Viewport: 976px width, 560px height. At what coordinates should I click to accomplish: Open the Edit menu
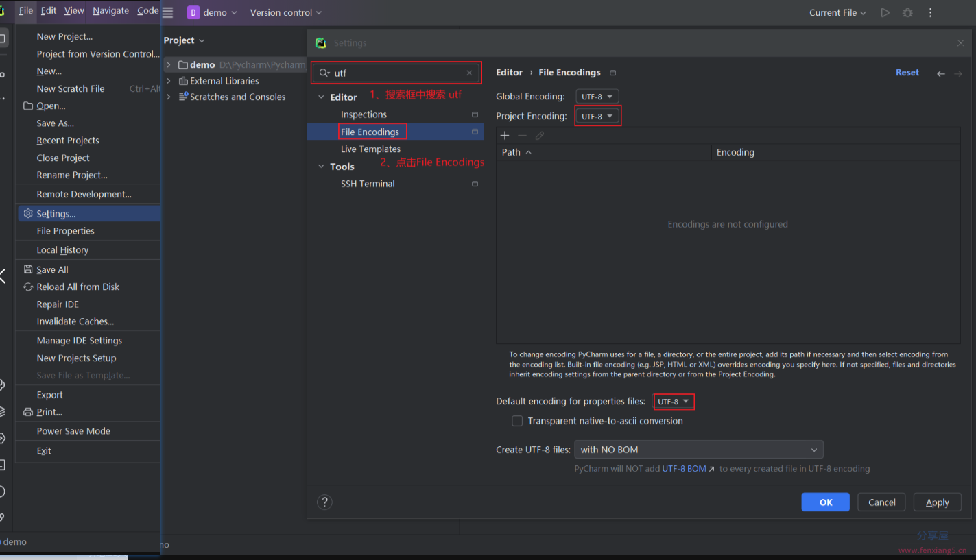[x=49, y=10]
